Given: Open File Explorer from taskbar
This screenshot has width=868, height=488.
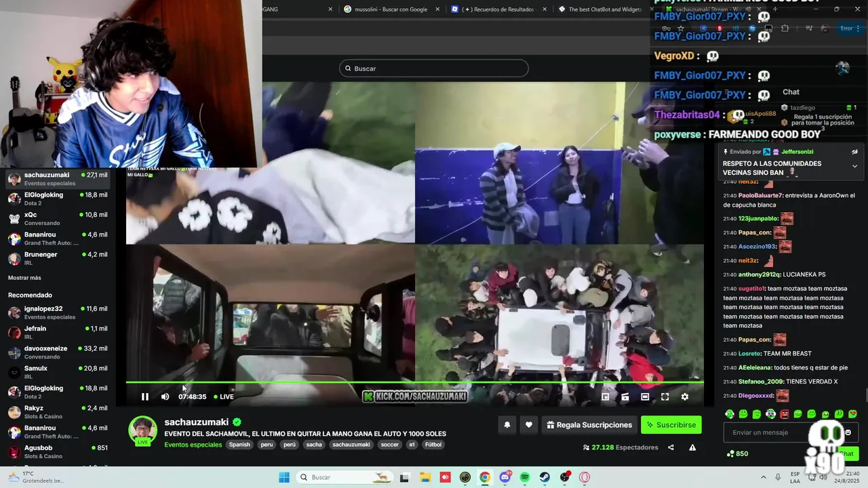Looking at the screenshot, I should click(425, 477).
